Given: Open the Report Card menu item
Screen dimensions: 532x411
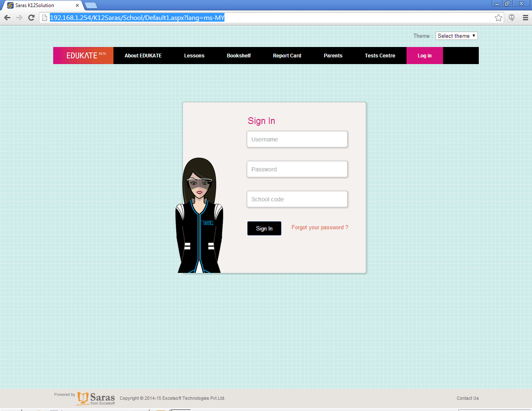Looking at the screenshot, I should (287, 55).
